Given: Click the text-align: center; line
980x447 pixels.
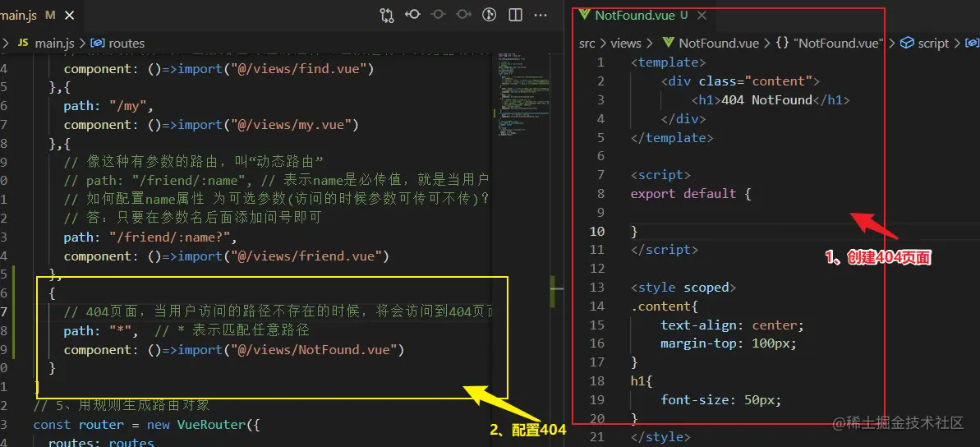Looking at the screenshot, I should coord(732,325).
